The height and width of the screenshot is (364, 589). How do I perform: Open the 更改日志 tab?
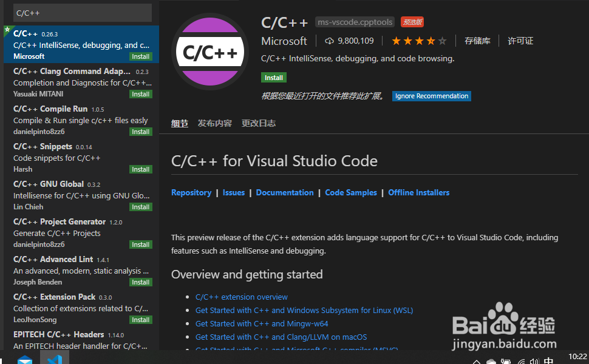point(258,123)
